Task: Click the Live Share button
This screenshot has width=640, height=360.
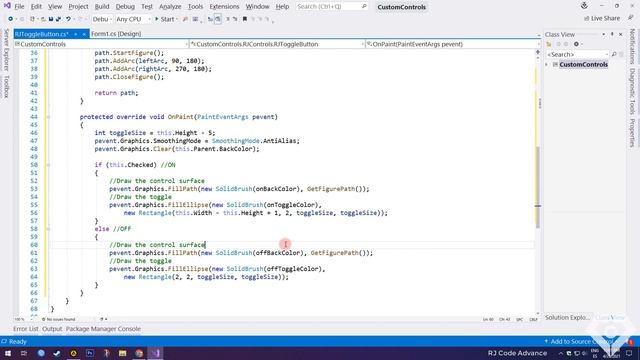Action: [x=602, y=18]
